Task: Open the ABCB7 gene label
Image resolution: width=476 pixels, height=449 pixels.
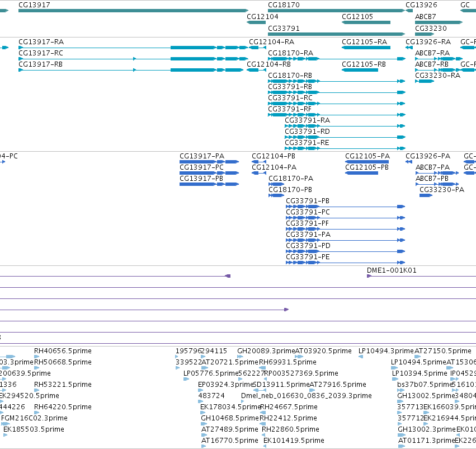Action: click(426, 17)
